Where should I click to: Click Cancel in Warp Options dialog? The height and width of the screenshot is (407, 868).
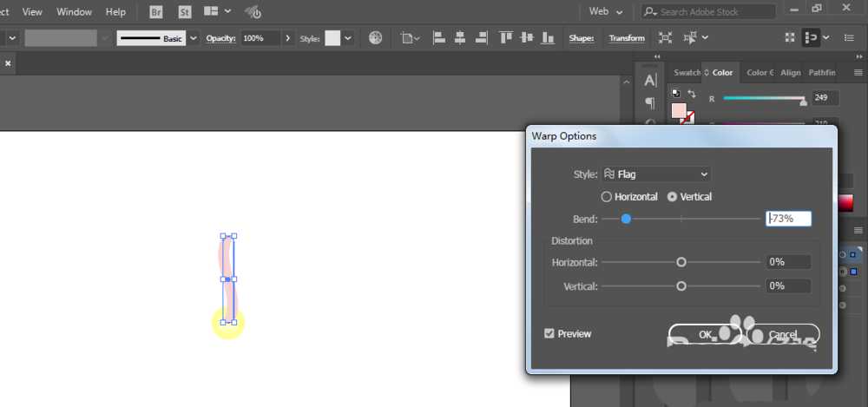click(782, 334)
